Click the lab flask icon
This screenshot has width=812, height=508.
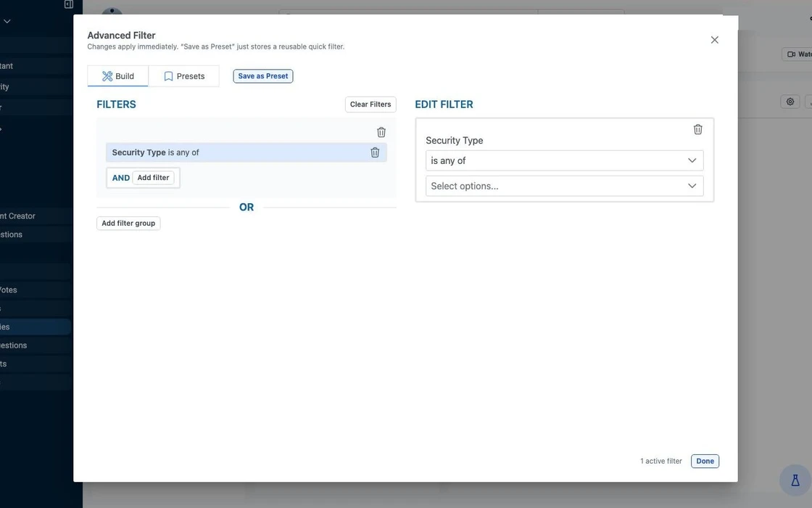(x=795, y=480)
